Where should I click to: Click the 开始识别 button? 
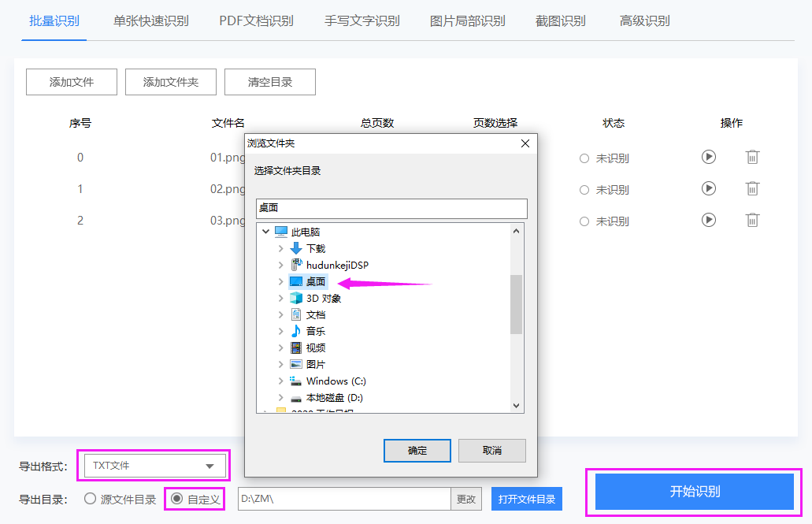pos(694,492)
